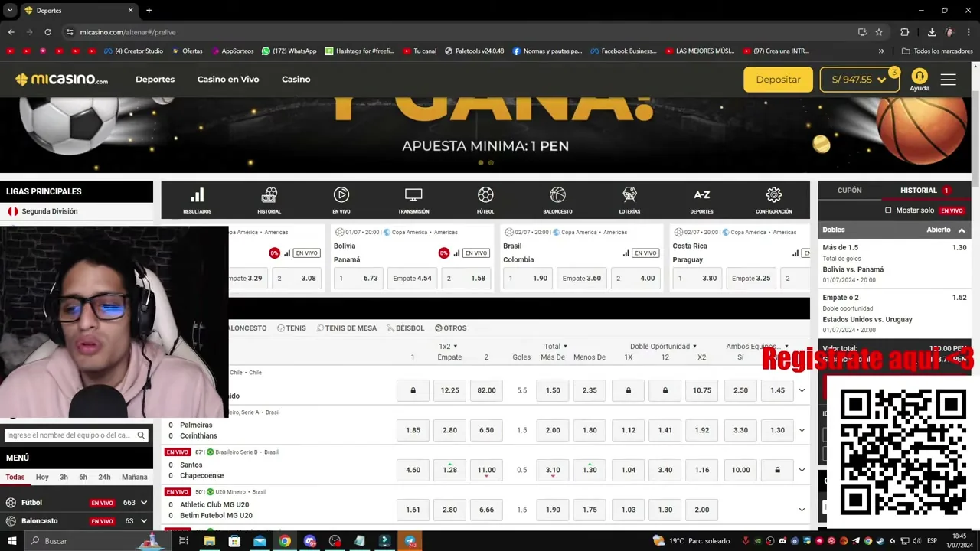The image size is (980, 551).
Task: Expand the Santos vs Chapecoense row
Action: coord(802,470)
